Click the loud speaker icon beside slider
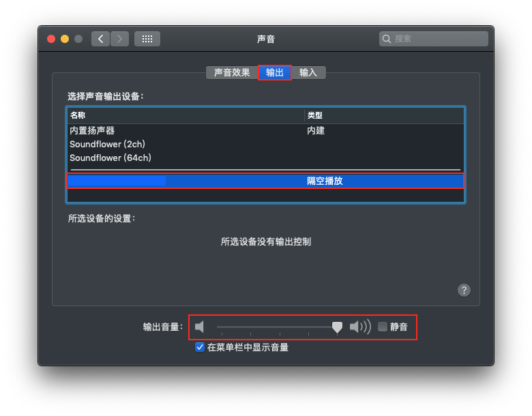The image size is (532, 416). point(359,327)
